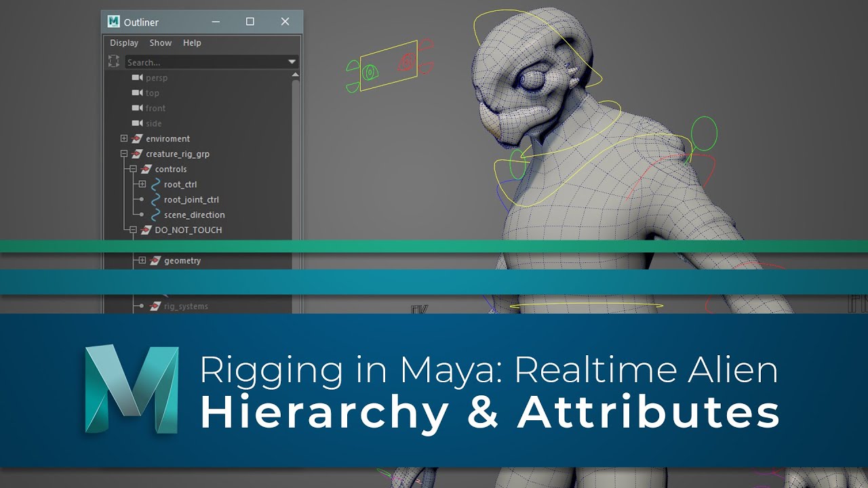Expand the root_ctrl node
Screen dimensions: 868x488
(x=142, y=184)
